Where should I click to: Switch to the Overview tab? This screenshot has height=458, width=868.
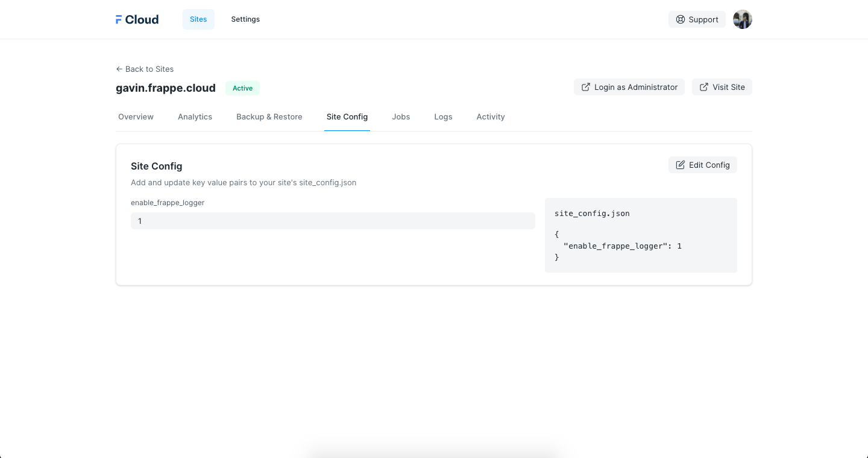click(x=136, y=116)
